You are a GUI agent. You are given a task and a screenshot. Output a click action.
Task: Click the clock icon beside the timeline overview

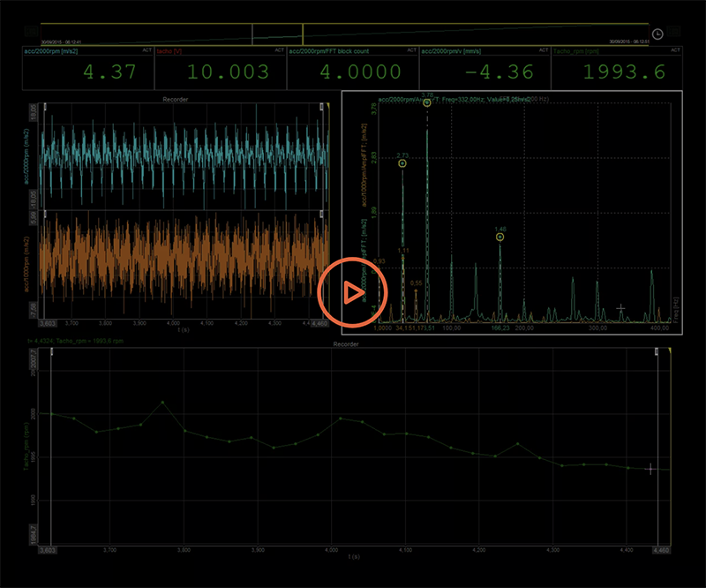(x=657, y=34)
